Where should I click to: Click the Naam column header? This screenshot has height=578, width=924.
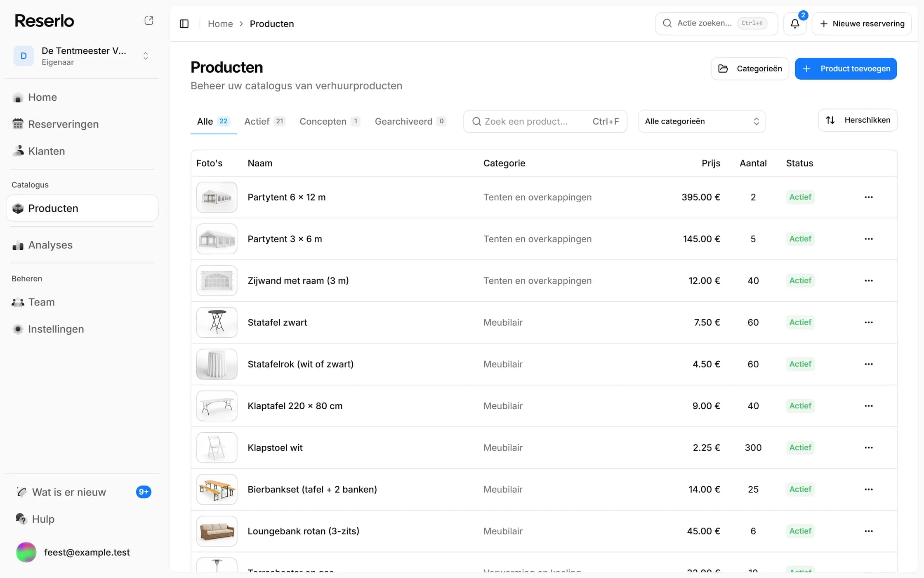260,163
